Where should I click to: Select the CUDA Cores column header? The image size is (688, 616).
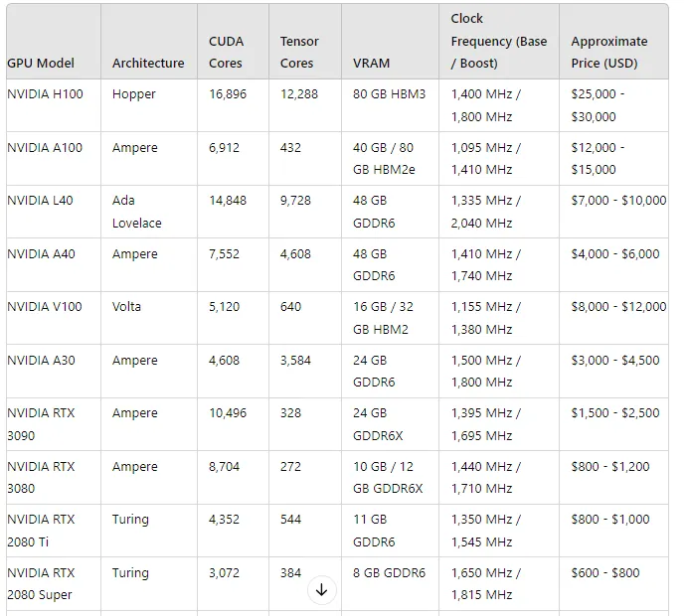click(226, 52)
